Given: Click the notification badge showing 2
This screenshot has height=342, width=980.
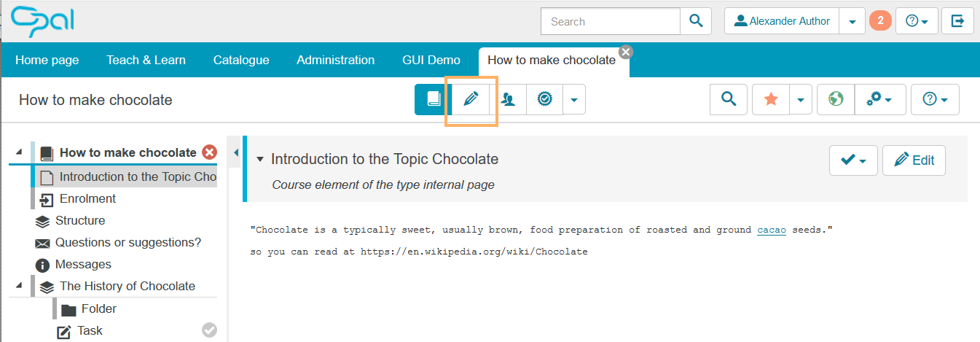Looking at the screenshot, I should [x=880, y=21].
